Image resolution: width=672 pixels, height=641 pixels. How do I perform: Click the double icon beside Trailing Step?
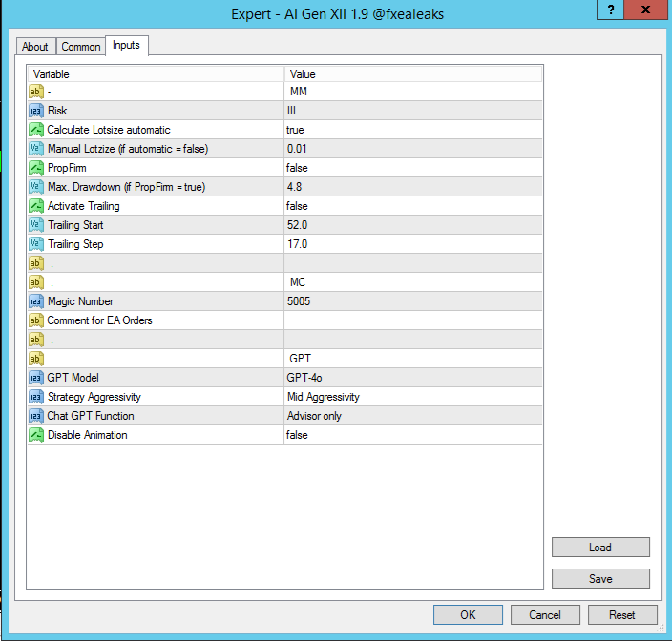coord(36,244)
